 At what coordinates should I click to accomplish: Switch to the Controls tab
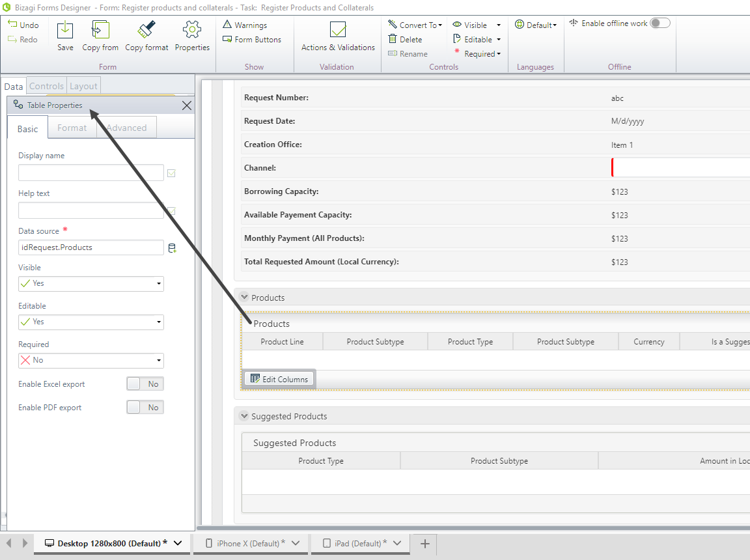click(x=46, y=86)
